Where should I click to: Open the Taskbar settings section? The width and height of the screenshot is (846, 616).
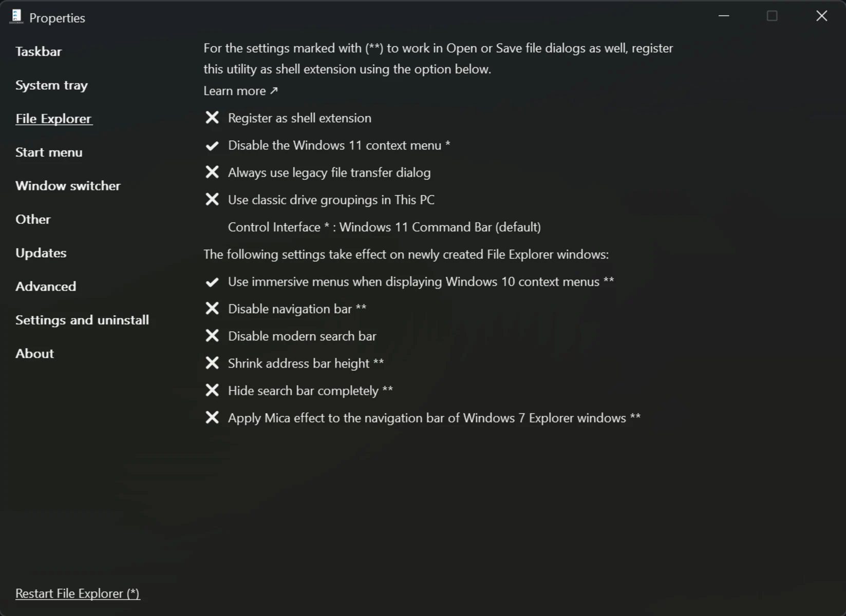point(39,51)
